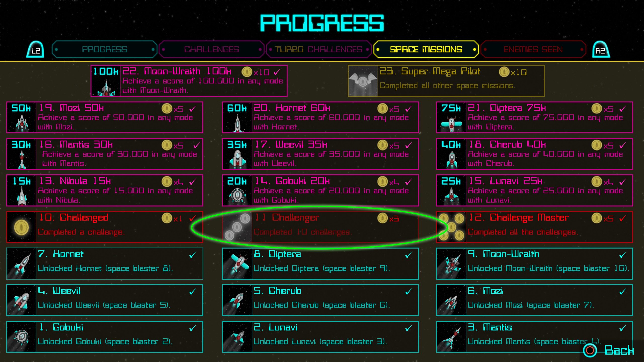Click the Challenge Master coin cluster icon
Image resolution: width=644 pixels, height=362 pixels.
click(452, 227)
